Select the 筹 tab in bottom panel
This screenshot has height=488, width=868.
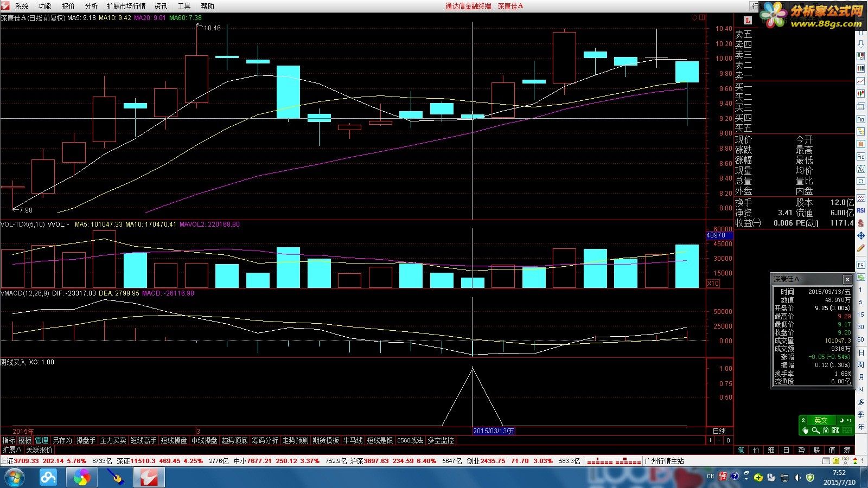(x=847, y=450)
